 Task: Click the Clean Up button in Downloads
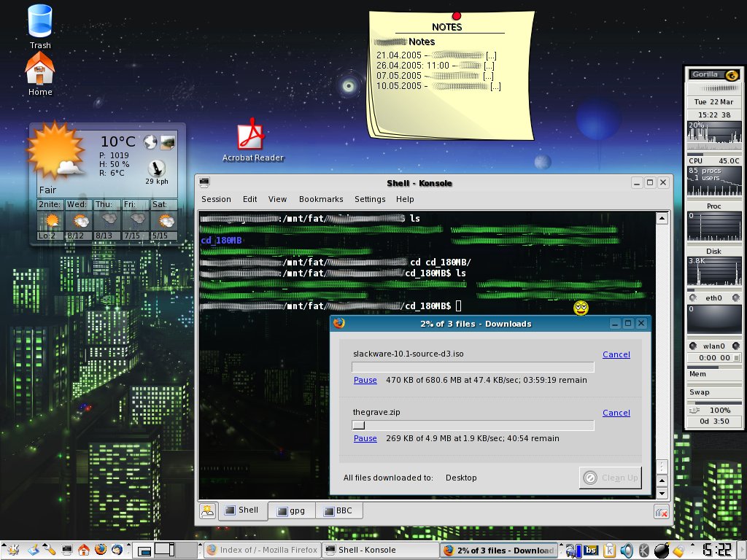coord(611,478)
